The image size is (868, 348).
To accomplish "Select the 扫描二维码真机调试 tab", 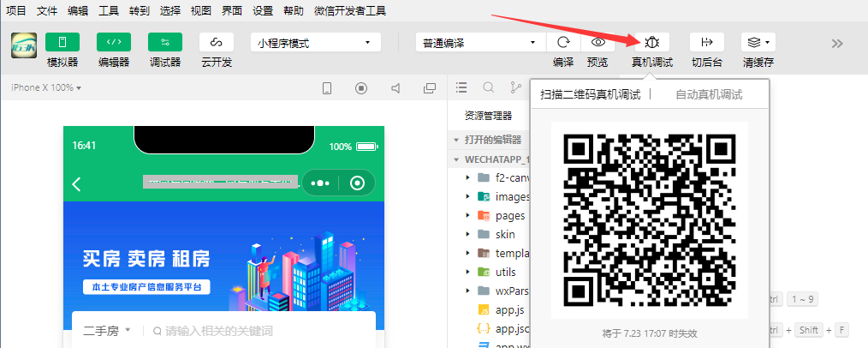I will (590, 95).
